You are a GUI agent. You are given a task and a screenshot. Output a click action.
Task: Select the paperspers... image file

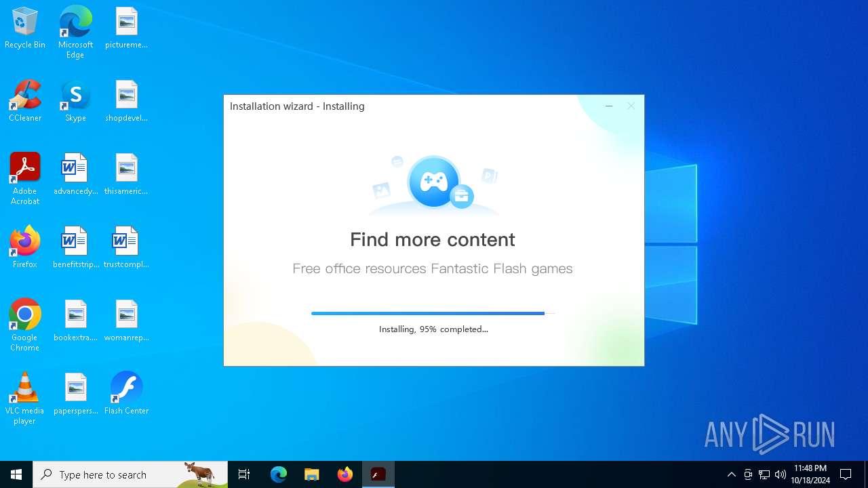point(75,394)
